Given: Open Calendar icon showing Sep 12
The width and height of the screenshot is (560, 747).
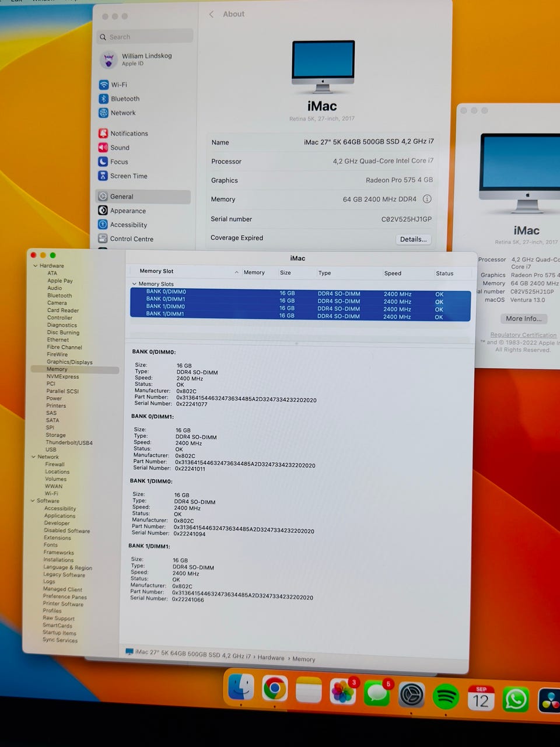Looking at the screenshot, I should click(x=481, y=697).
